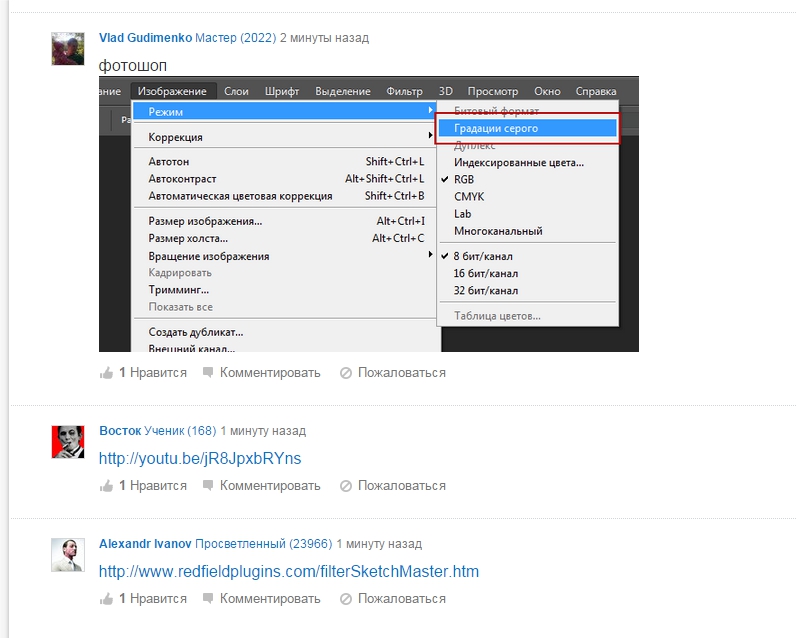Choose Автотон menu item
Viewport: 796px width, 638px height.
tap(285, 161)
